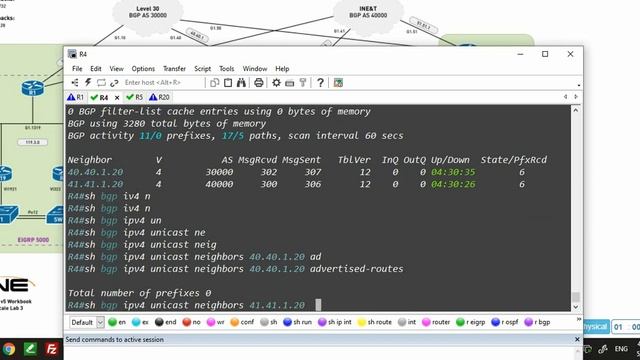This screenshot has height=360, width=640.
Task: Click the gray 'sh' button bar item
Action: tap(269, 322)
